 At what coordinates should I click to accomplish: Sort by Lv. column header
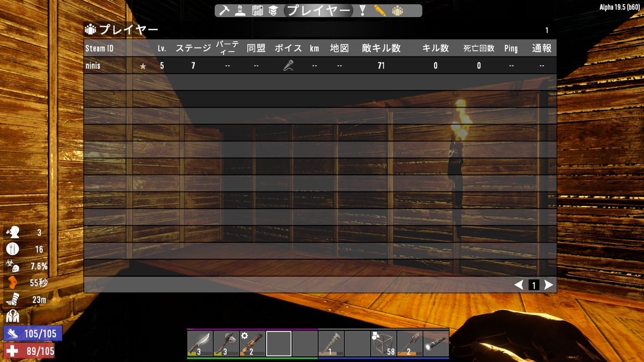pos(162,48)
